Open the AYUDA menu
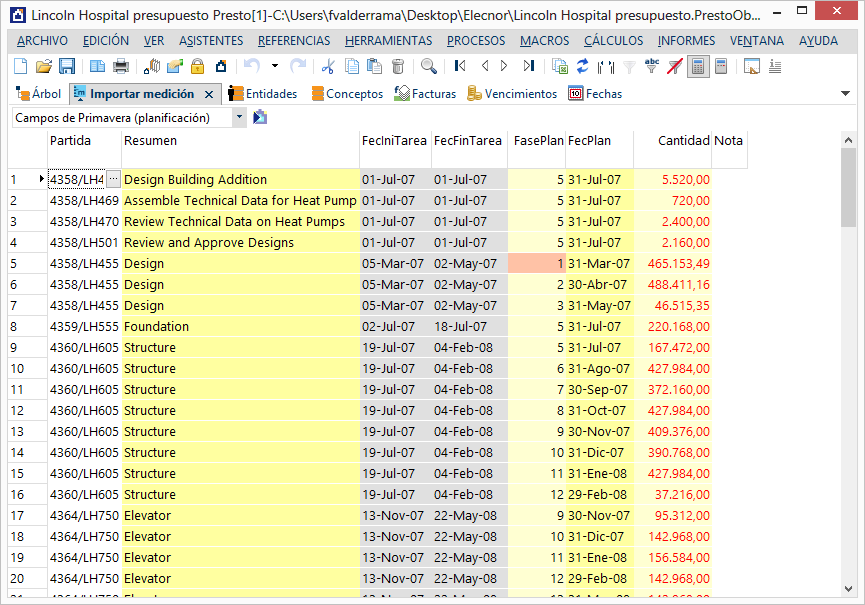Screen dimensions: 865x605 pyautogui.click(x=819, y=41)
